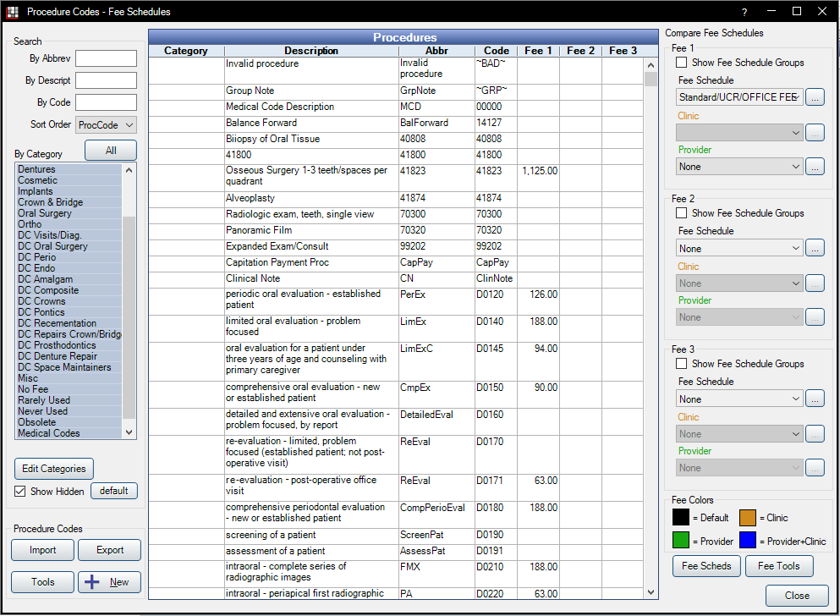
Task: Click the blue Provider+Clinic color swatch
Action: 747,540
